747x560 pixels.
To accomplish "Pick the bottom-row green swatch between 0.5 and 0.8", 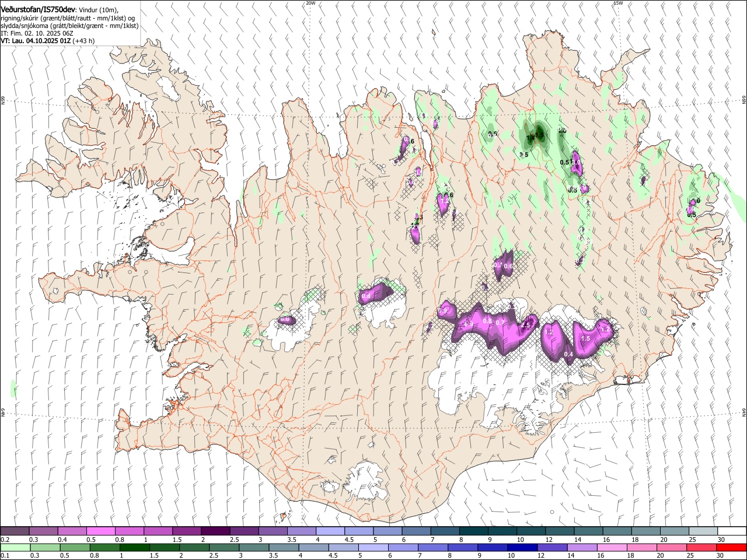I will (75, 548).
